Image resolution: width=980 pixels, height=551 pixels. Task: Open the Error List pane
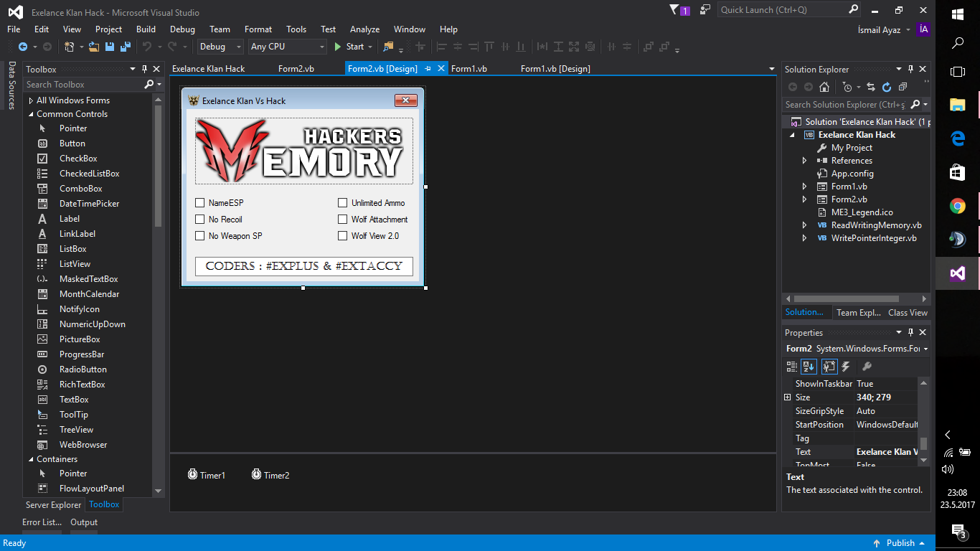pos(42,522)
